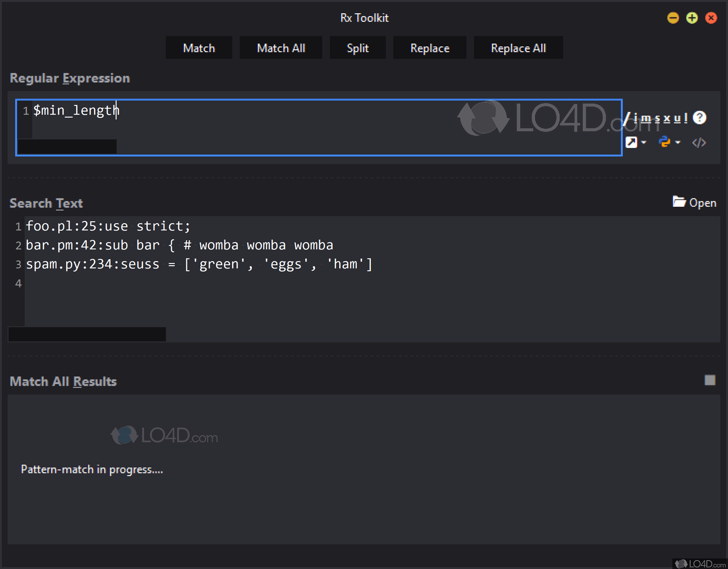Toggle the 'u' unicode regex flag
The height and width of the screenshot is (569, 728).
677,118
